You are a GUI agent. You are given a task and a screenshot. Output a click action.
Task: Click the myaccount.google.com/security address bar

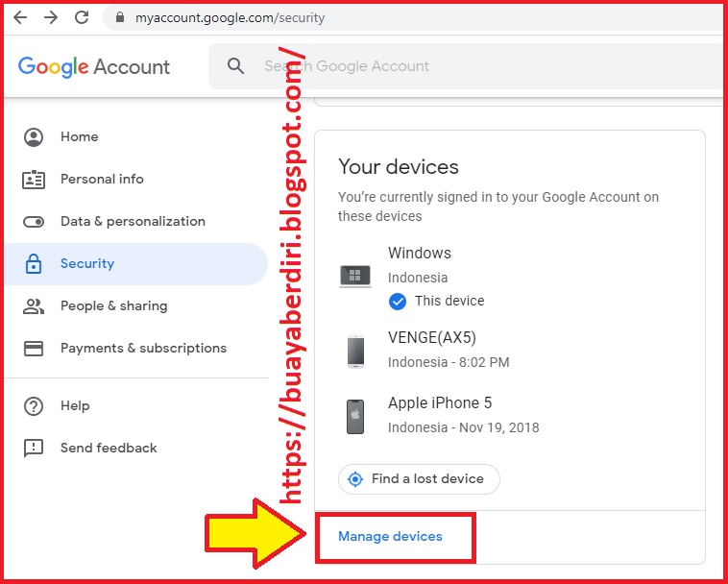click(413, 17)
